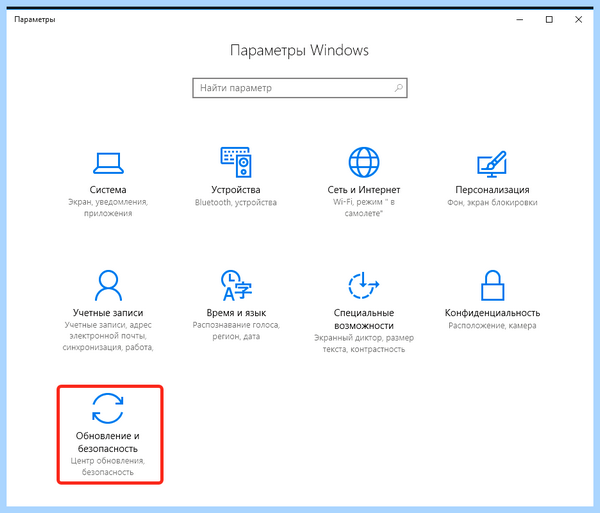The image size is (600, 513).
Task: Select the Специальные возможности label
Action: point(364,319)
